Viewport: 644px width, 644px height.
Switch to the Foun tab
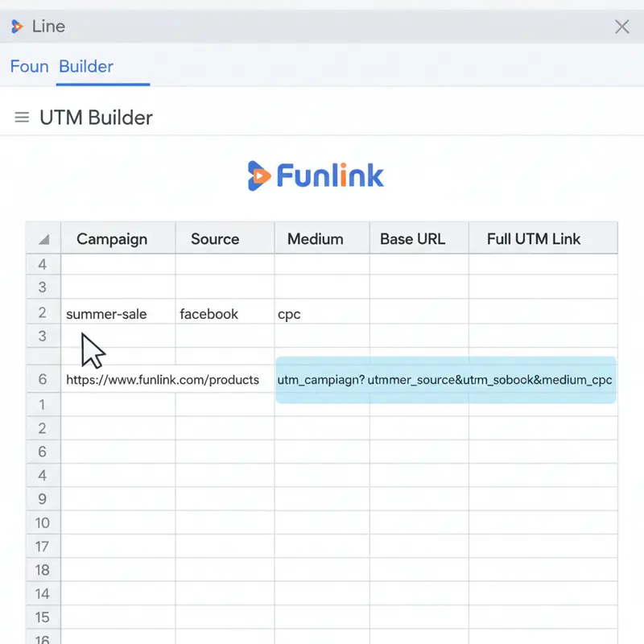29,67
